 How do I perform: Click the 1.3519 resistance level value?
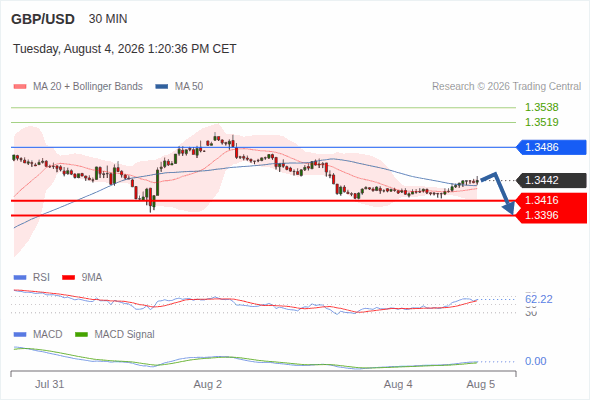pos(541,122)
